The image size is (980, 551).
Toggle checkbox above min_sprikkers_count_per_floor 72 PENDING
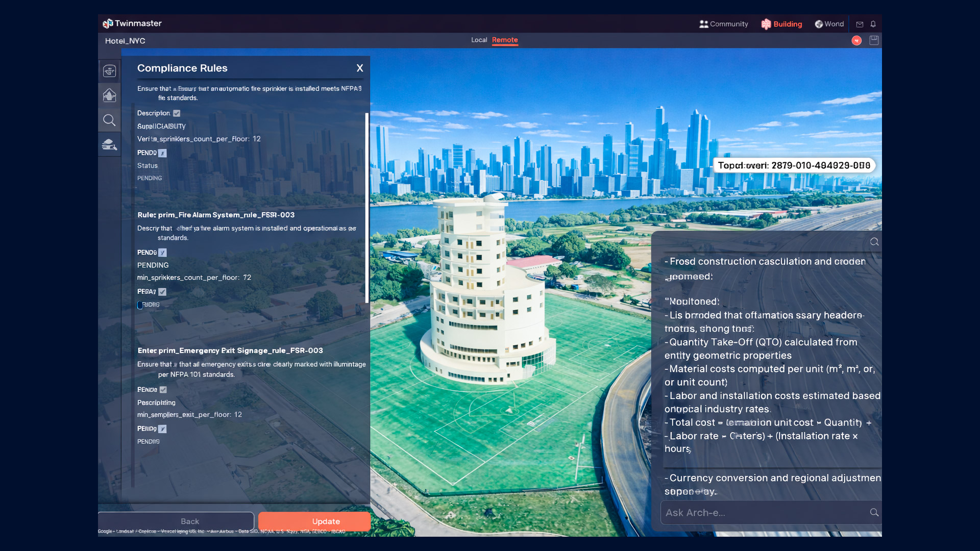click(162, 253)
